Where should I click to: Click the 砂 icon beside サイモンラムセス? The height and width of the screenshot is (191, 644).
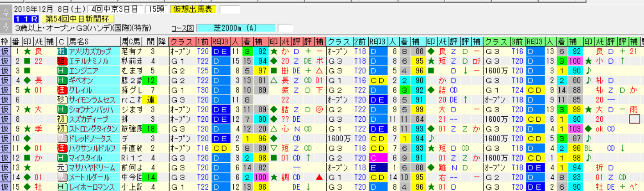62,99
